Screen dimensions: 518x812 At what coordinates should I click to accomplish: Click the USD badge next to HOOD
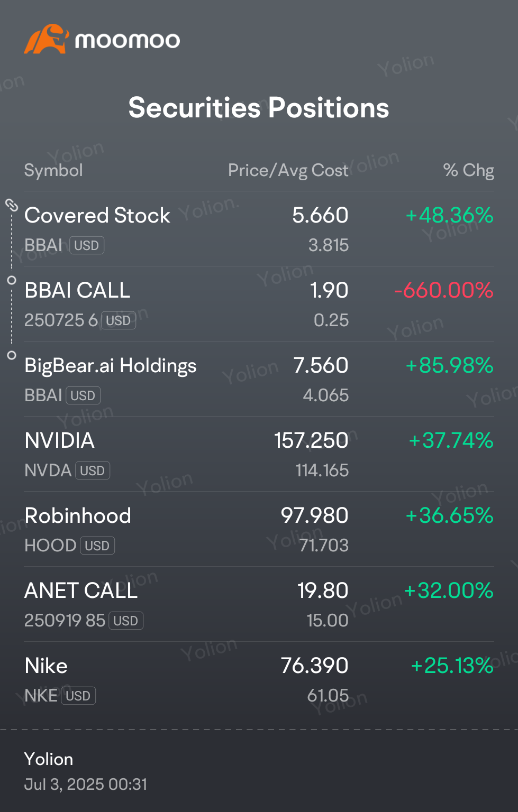point(97,546)
